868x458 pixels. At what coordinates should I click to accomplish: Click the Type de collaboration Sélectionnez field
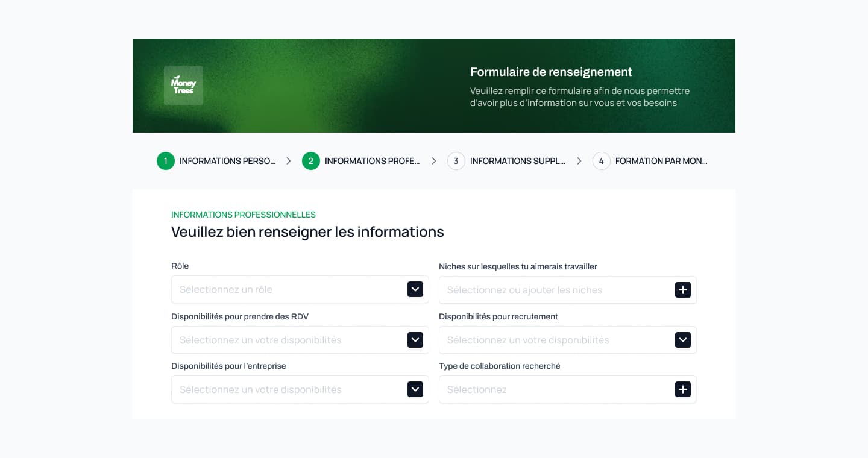[555, 389]
